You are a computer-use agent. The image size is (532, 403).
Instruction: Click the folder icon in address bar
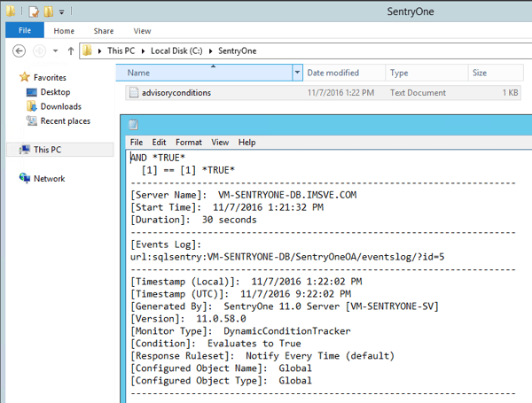(87, 50)
